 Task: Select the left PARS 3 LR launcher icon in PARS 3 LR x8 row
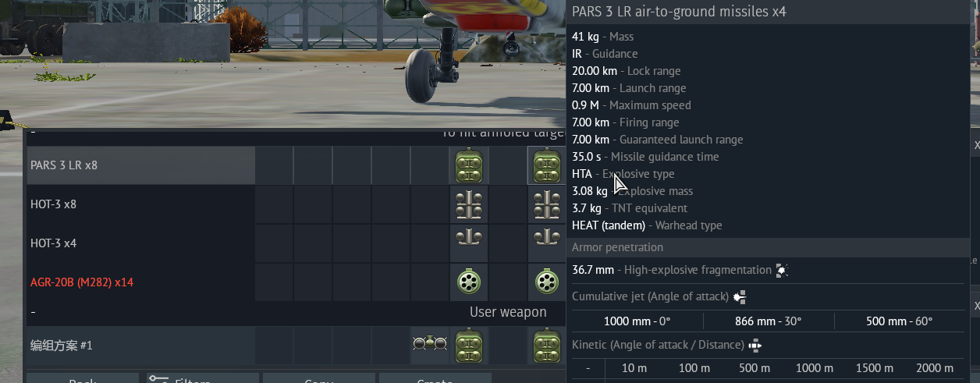tap(469, 165)
